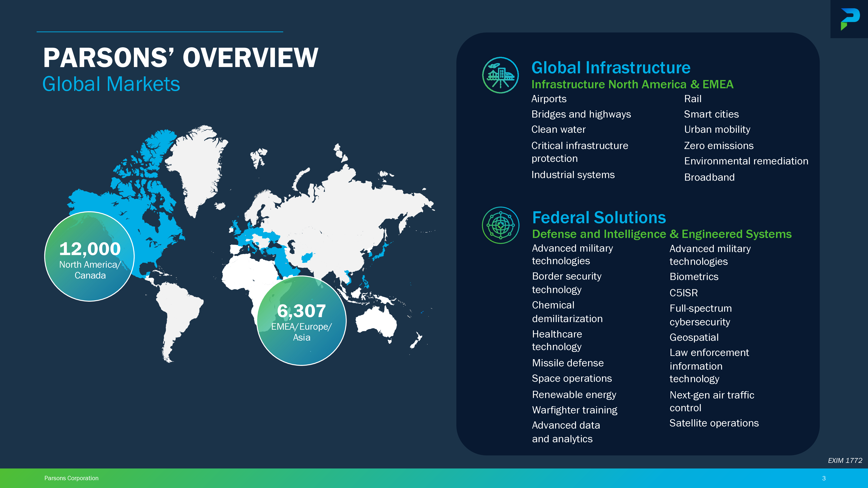868x488 pixels.
Task: Click the Clean water entry
Action: pyautogui.click(x=558, y=129)
